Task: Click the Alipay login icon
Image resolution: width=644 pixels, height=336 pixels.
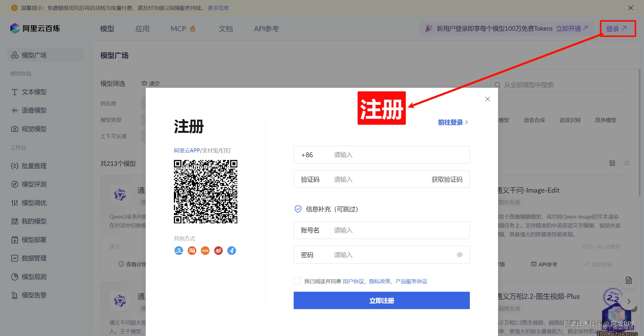Action: (179, 250)
